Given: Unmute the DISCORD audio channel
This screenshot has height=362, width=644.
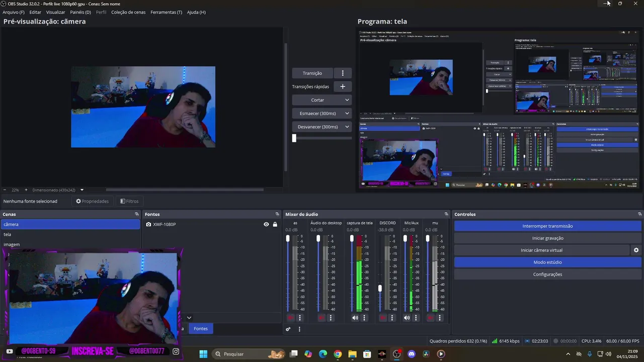Looking at the screenshot, I should 382,318.
